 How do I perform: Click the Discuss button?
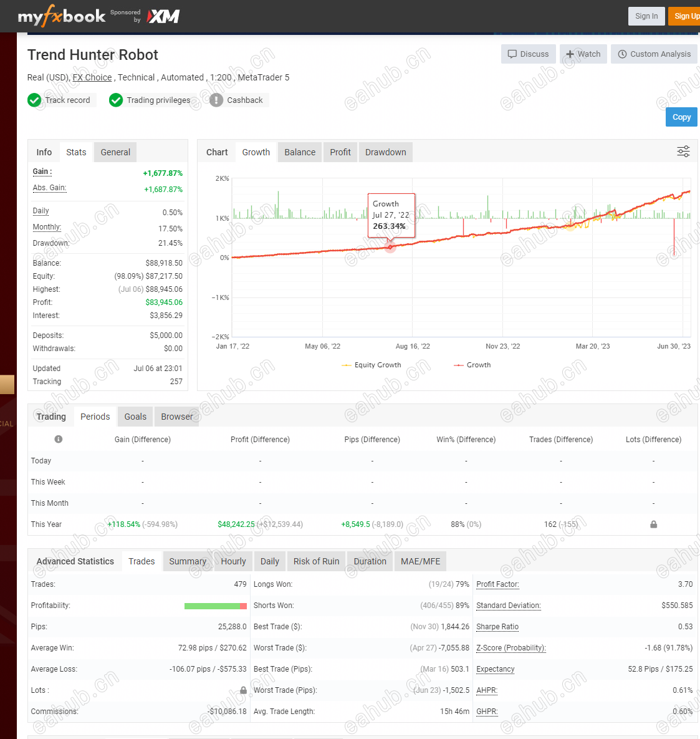(528, 54)
